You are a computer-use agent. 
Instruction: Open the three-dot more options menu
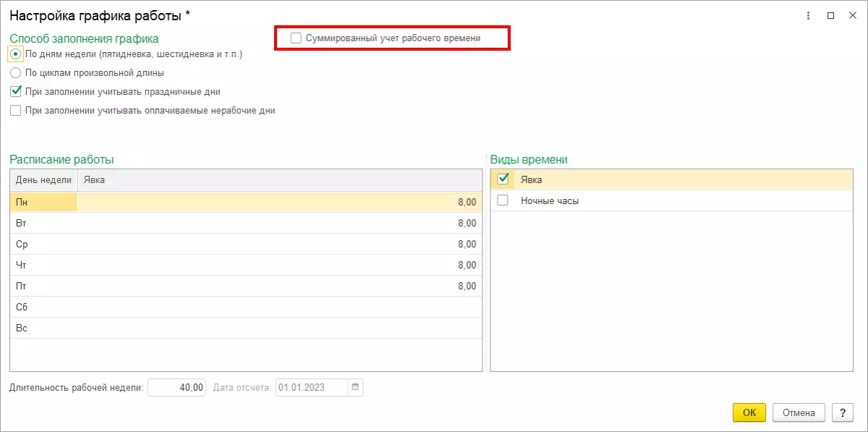coord(807,15)
